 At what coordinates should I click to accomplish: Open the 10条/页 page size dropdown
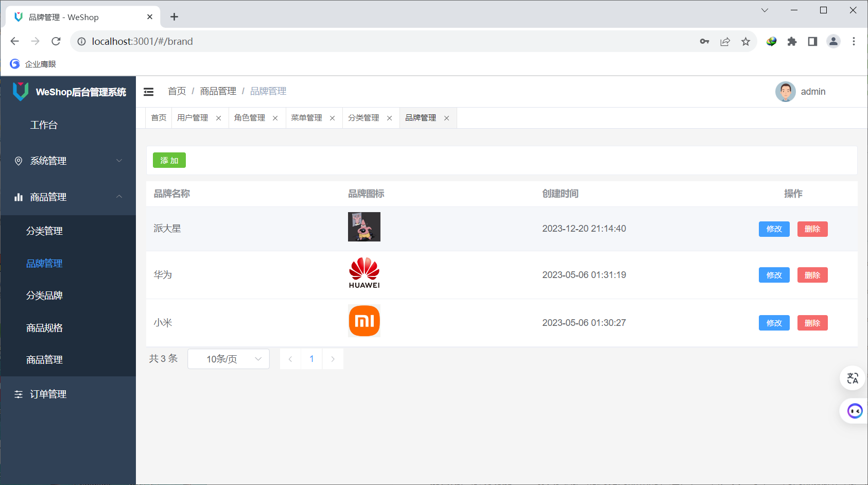coord(228,359)
